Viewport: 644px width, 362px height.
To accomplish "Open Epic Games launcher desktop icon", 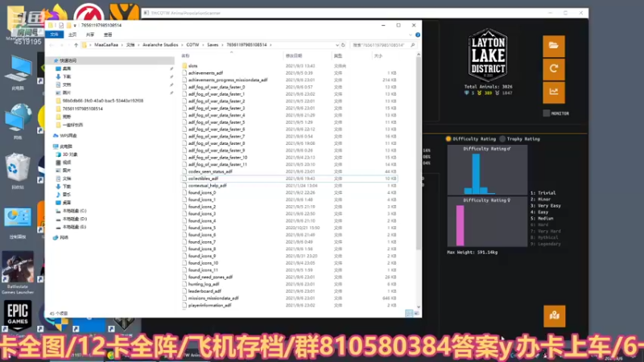I will tap(17, 315).
